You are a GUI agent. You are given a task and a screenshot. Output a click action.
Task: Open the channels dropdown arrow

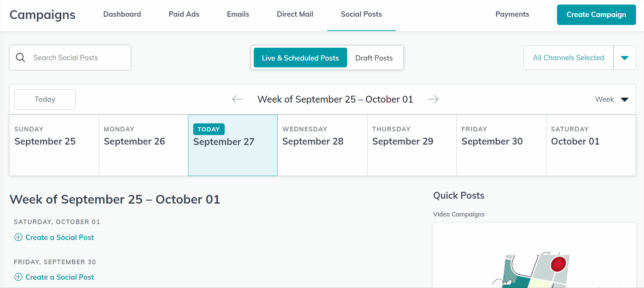tap(625, 58)
